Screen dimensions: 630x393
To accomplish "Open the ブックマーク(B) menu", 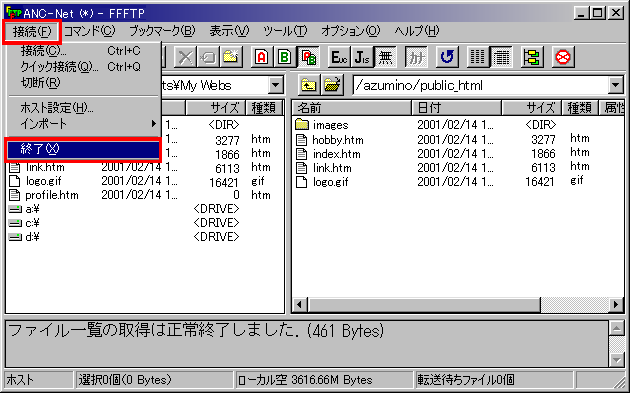I will [x=162, y=31].
